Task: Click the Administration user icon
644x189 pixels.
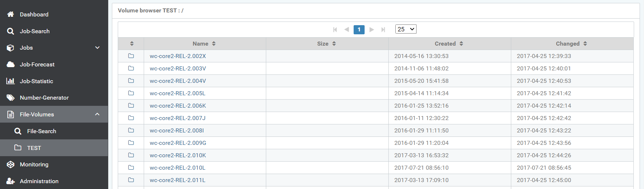Action: 11,181
